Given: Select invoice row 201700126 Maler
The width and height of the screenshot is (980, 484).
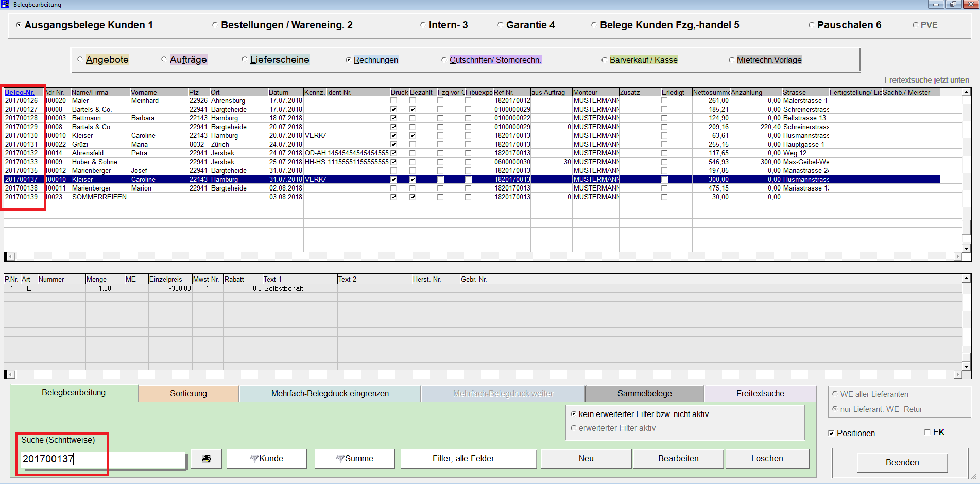Looking at the screenshot, I should coord(472,101).
